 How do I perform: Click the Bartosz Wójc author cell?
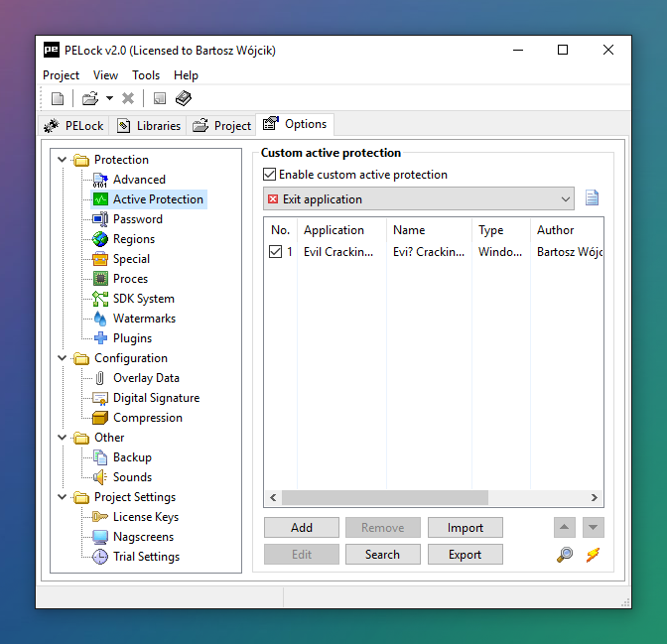570,252
